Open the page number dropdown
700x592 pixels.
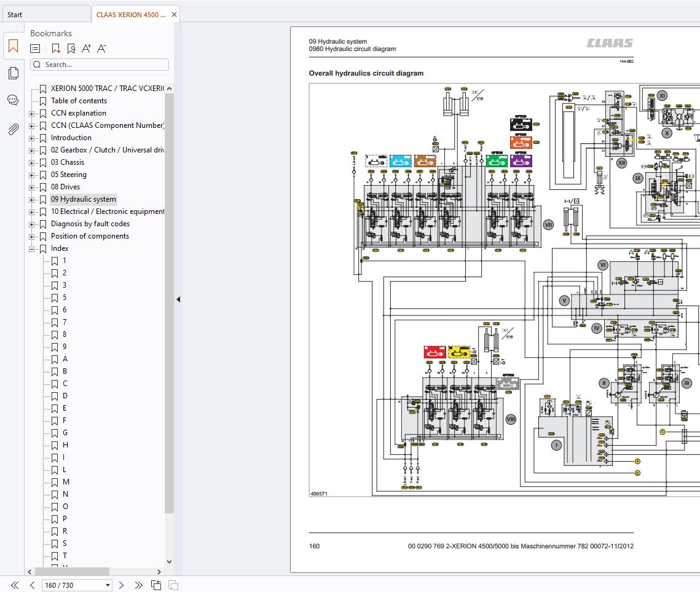pyautogui.click(x=108, y=585)
